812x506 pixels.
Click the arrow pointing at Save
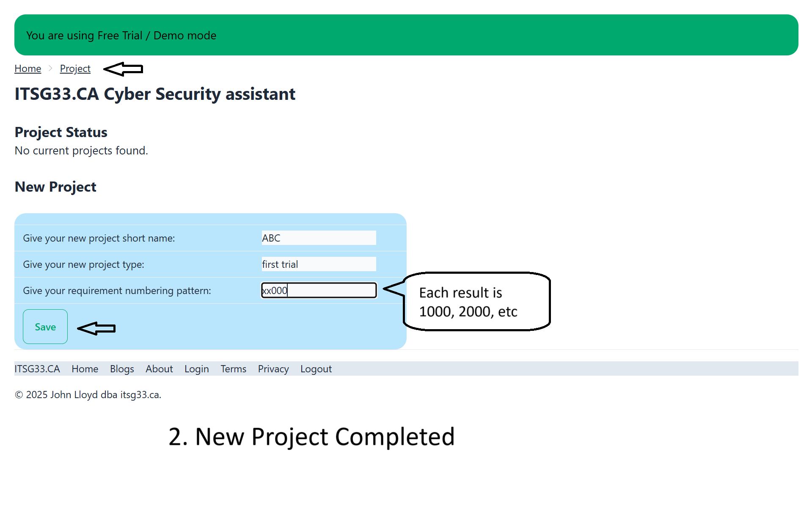pyautogui.click(x=96, y=328)
